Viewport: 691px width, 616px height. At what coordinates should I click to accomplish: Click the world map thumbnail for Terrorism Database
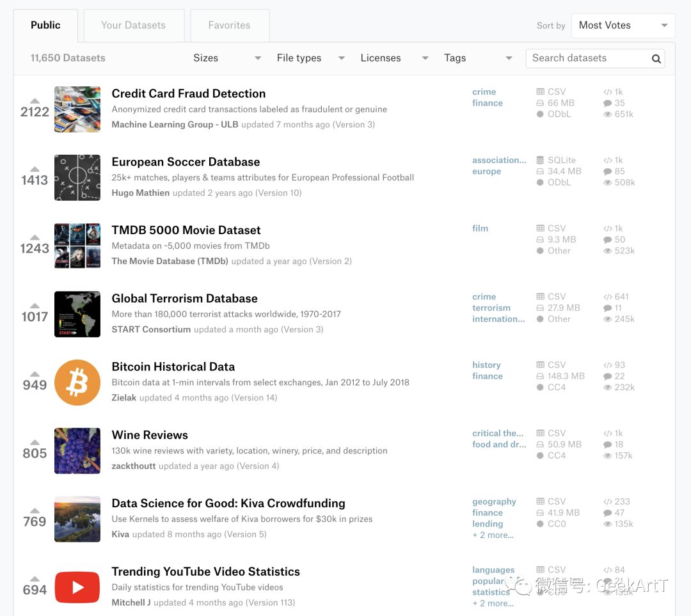[77, 314]
